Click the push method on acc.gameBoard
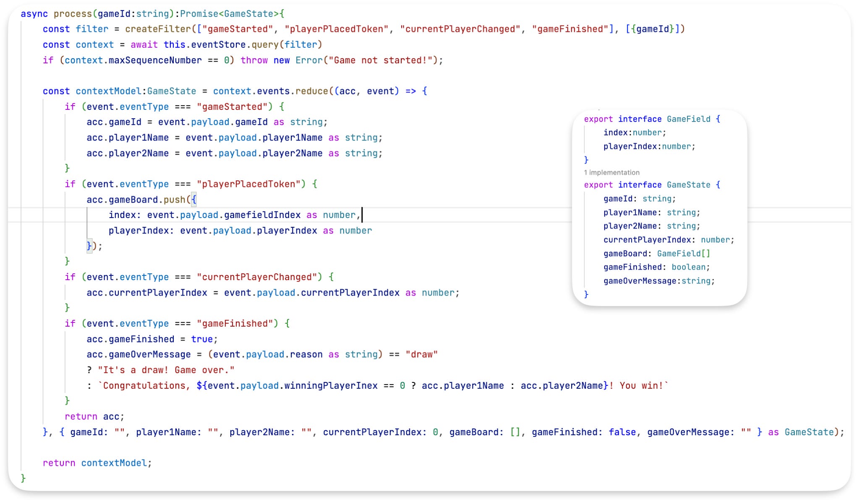This screenshot has width=862, height=504. (174, 200)
